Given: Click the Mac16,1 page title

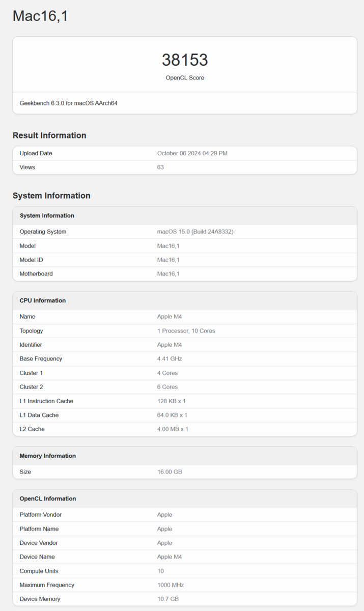Looking at the screenshot, I should click(40, 16).
